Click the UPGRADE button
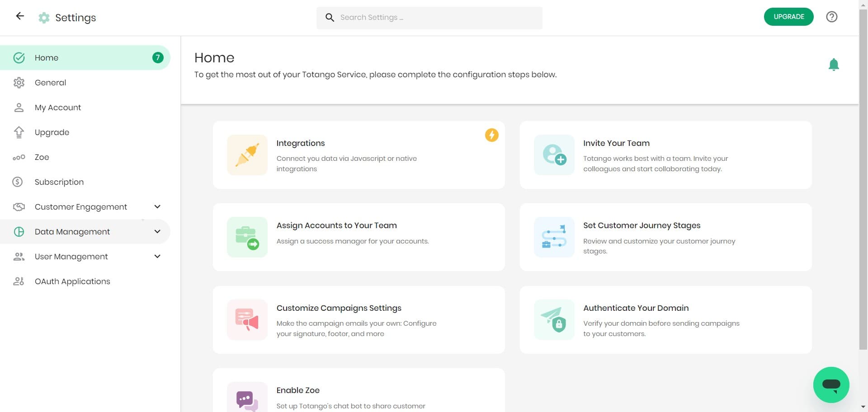 (788, 16)
